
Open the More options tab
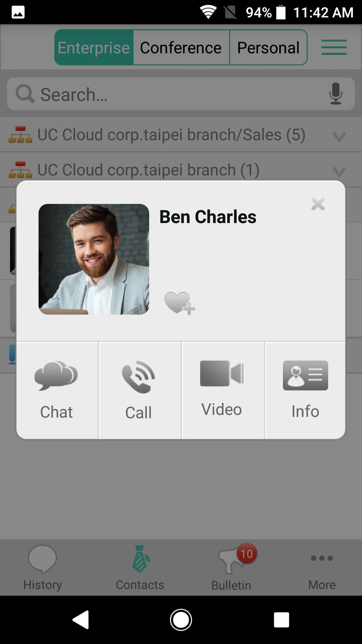tap(322, 568)
